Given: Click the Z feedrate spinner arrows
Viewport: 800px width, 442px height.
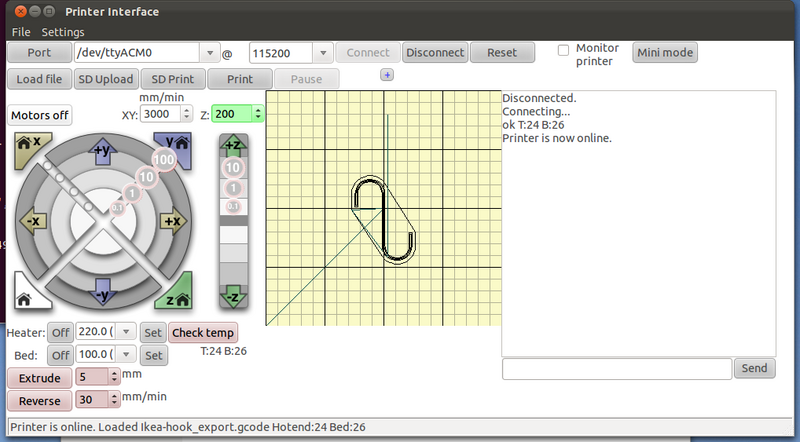Looking at the screenshot, I should 258,115.
